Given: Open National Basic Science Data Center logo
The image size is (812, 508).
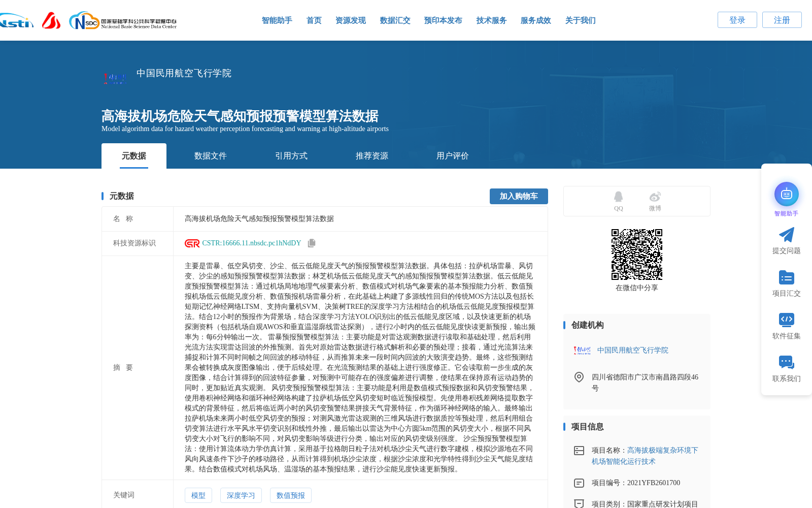Looking at the screenshot, I should tap(123, 21).
